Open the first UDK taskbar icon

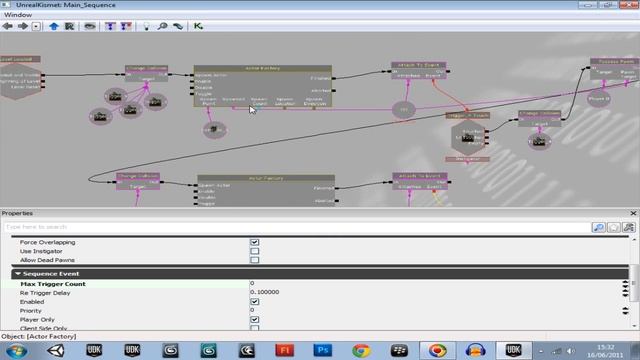(x=94, y=351)
